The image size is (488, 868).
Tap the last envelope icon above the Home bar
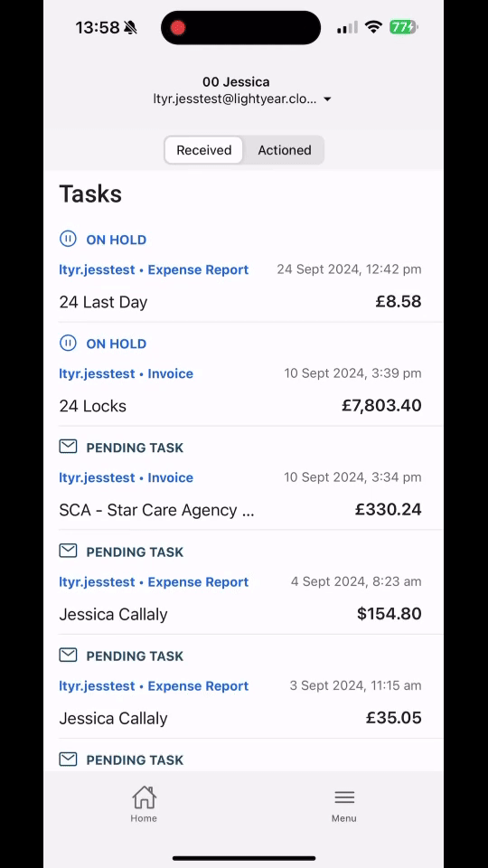coord(68,759)
